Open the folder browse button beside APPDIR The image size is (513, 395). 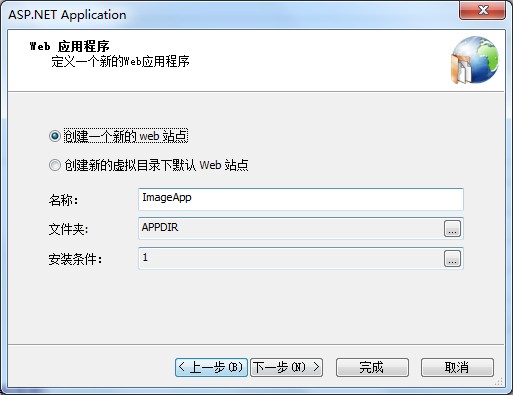[452, 229]
